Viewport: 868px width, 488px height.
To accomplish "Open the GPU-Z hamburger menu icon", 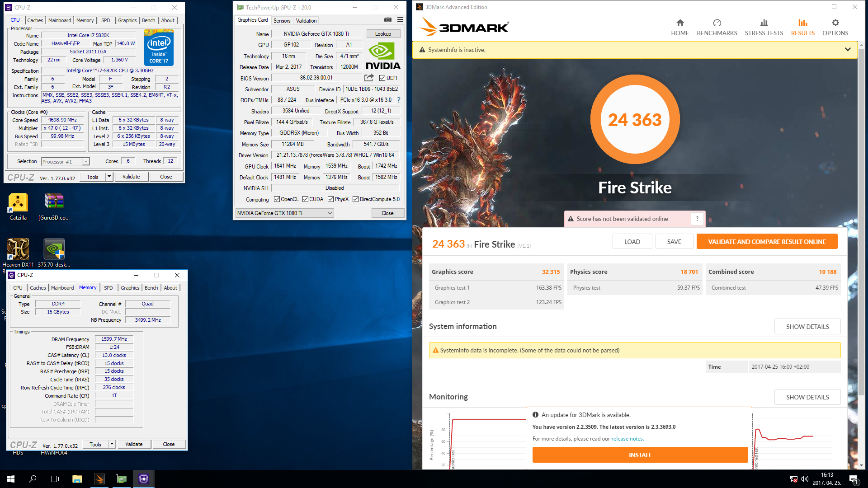I will (400, 19).
